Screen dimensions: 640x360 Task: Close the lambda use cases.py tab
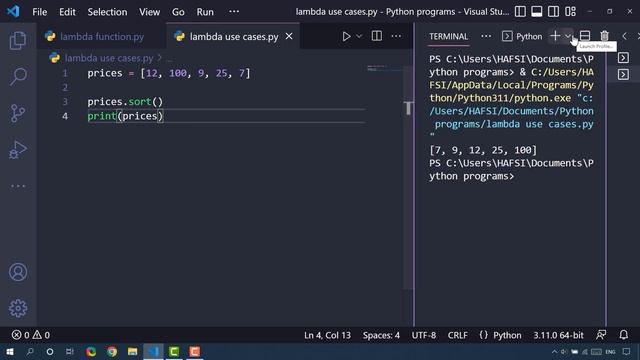[289, 36]
